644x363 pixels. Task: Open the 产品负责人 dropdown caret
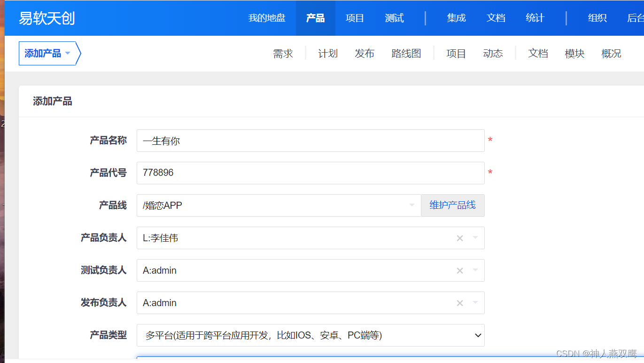pos(475,238)
